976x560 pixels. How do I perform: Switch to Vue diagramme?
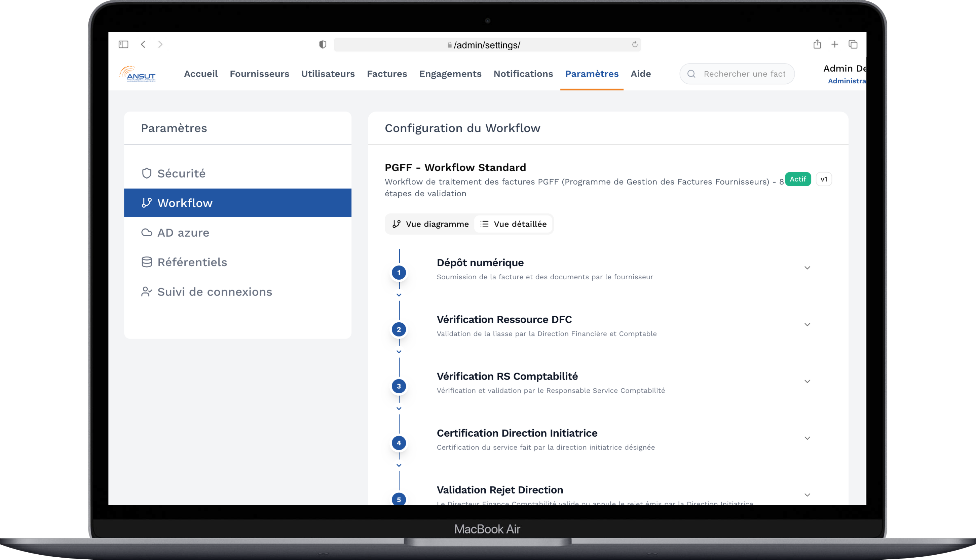tap(430, 224)
